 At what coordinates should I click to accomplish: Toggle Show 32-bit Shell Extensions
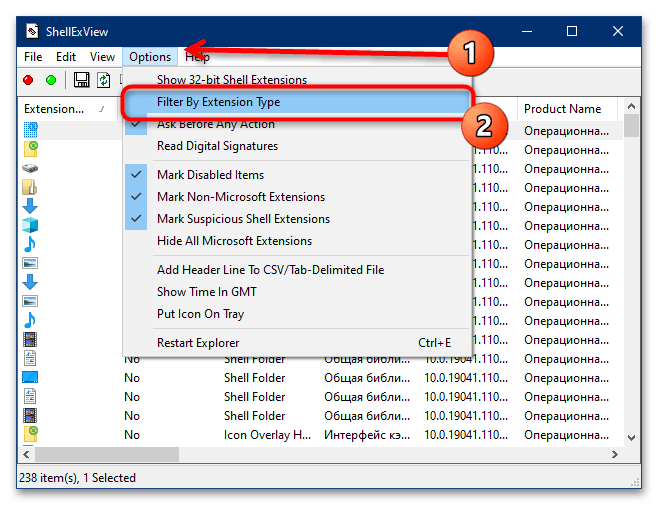(297, 80)
